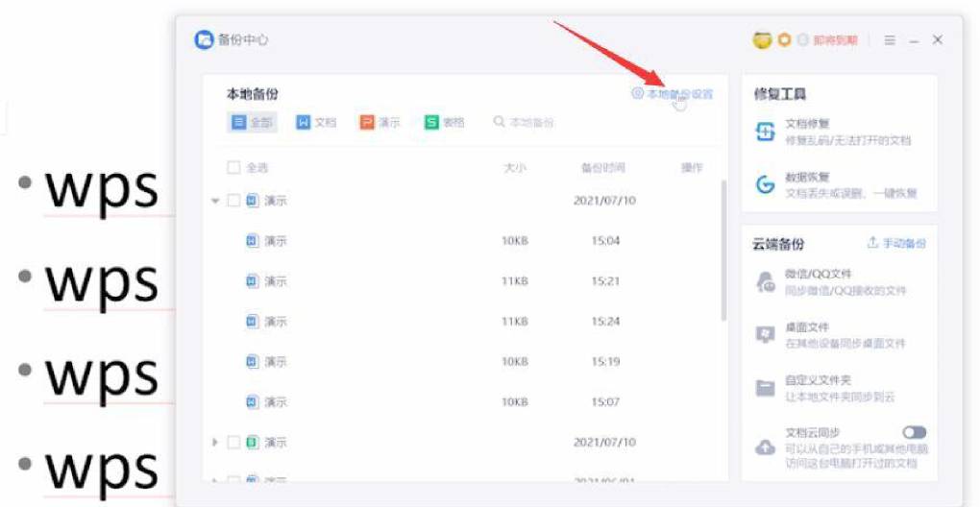Click the 手动备份 link
The width and height of the screenshot is (980, 507).
(896, 243)
